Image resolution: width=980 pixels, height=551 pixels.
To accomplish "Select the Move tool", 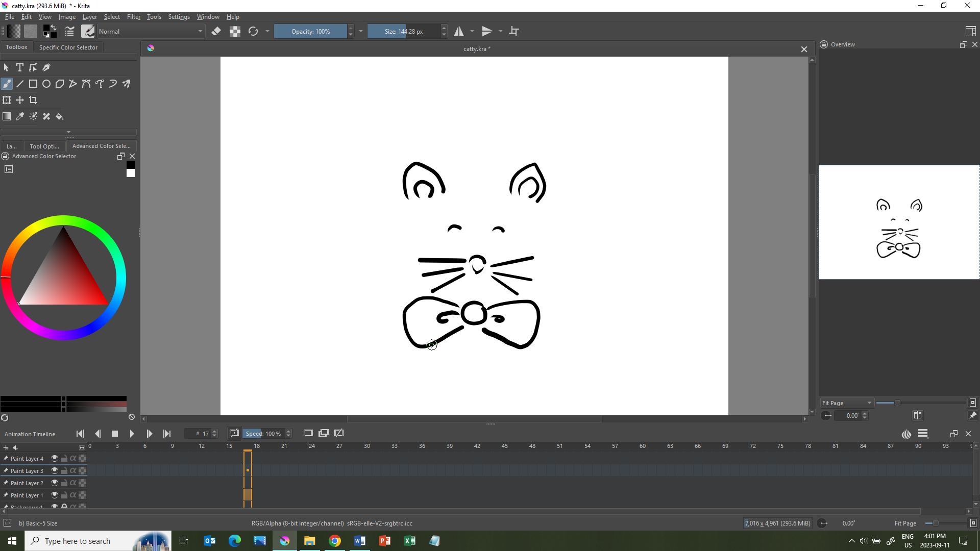I will coord(20,100).
